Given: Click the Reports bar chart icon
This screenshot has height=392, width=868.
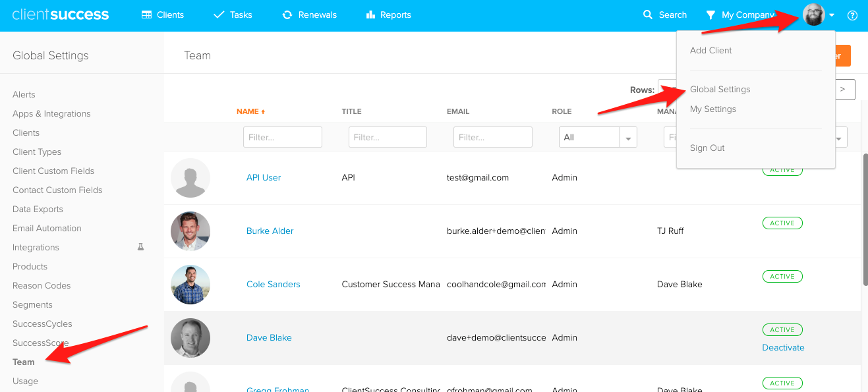Looking at the screenshot, I should pyautogui.click(x=370, y=14).
